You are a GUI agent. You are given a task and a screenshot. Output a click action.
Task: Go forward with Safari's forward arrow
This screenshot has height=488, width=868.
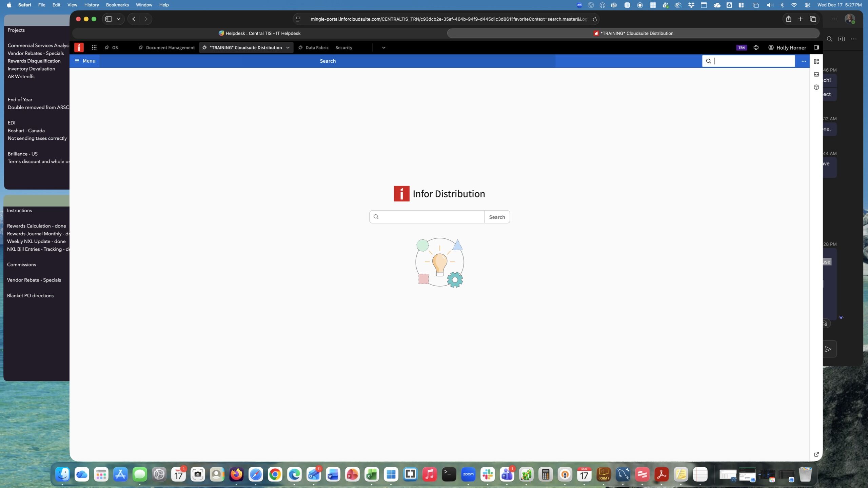(x=146, y=19)
